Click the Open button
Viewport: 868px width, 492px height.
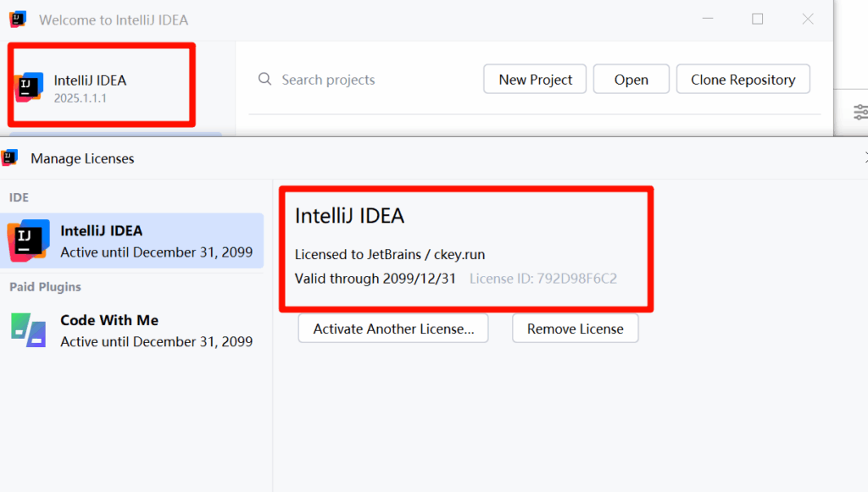tap(631, 80)
